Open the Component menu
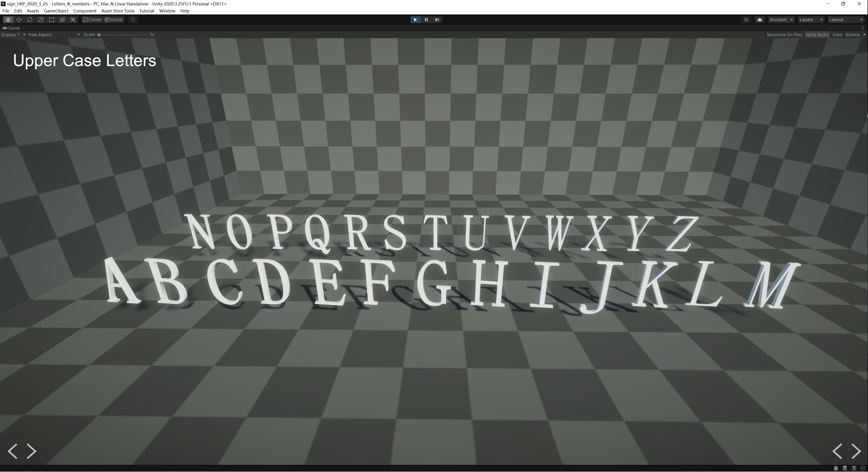Image resolution: width=868 pixels, height=472 pixels. click(x=84, y=11)
